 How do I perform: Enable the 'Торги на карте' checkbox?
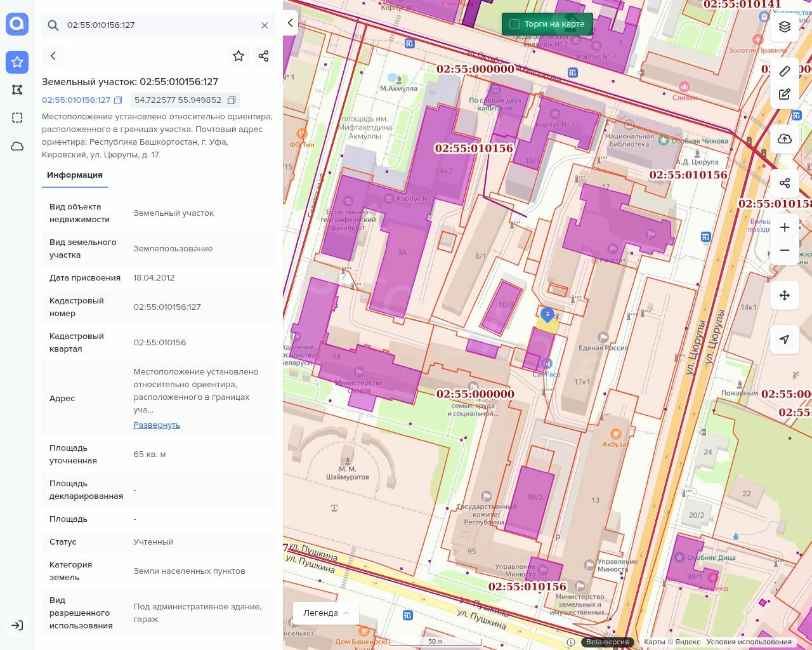coord(514,24)
